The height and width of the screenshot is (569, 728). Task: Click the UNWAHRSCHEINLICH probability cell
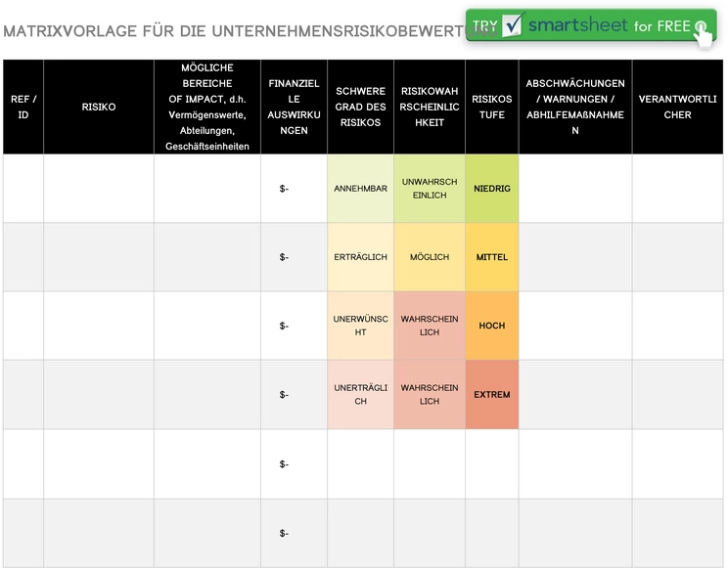(x=430, y=189)
